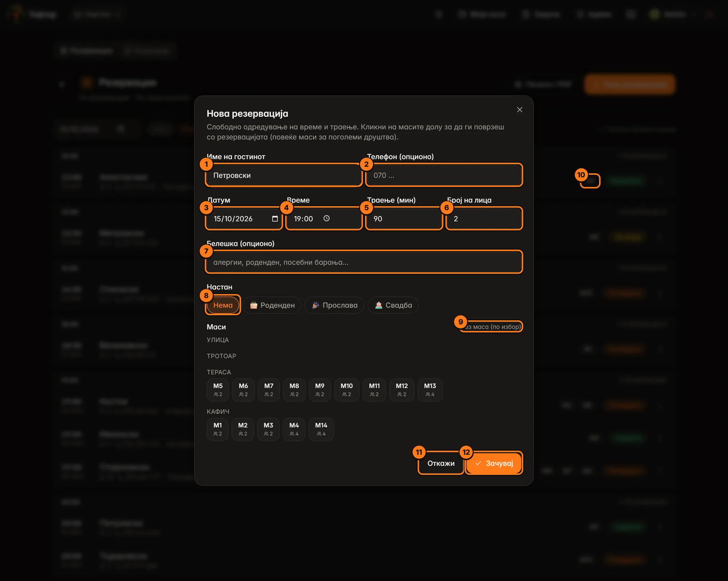Click the Белешка (опционо) note field

tap(364, 262)
